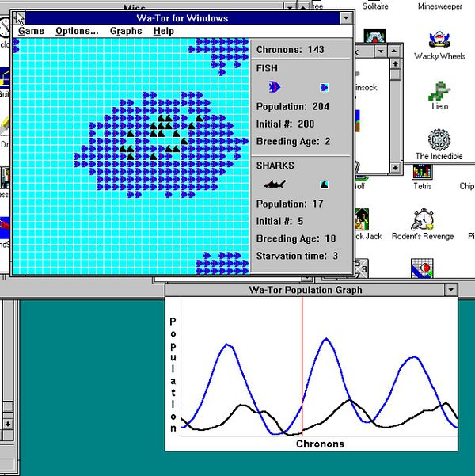475x476 pixels.
Task: Open the Options... menu in Wa-Tor
Action: [x=77, y=31]
